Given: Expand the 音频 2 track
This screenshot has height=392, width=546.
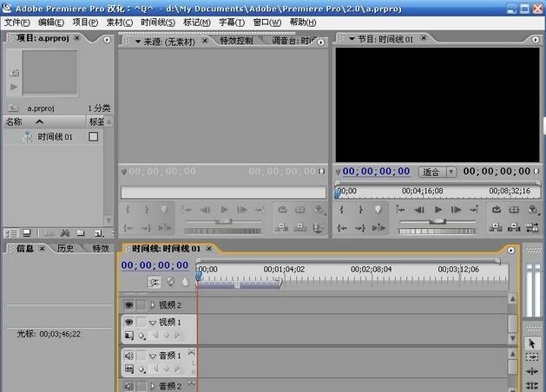Looking at the screenshot, I should pos(153,386).
